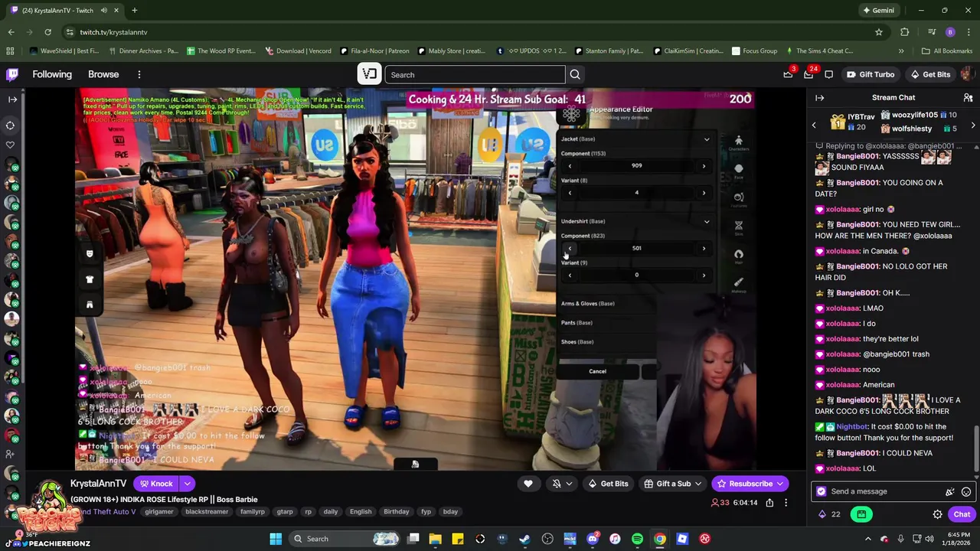Click the Twitch search magnifier button
The height and width of the screenshot is (551, 980).
tap(575, 74)
